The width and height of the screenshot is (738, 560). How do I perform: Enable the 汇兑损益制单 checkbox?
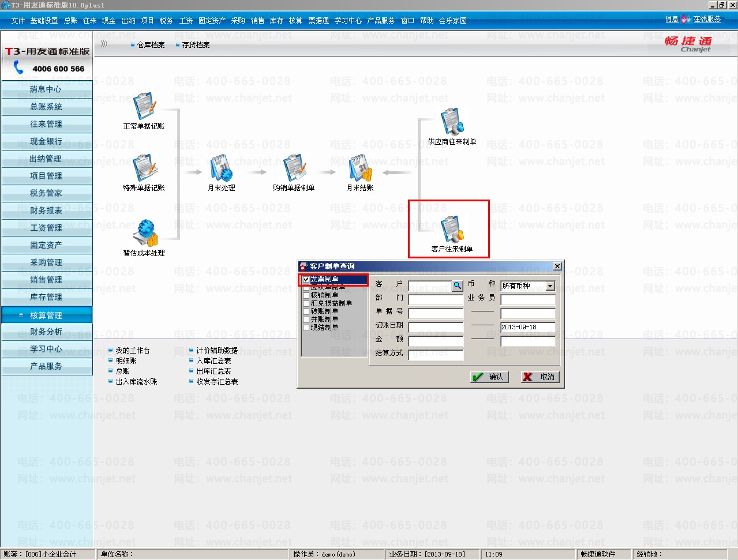click(x=306, y=303)
